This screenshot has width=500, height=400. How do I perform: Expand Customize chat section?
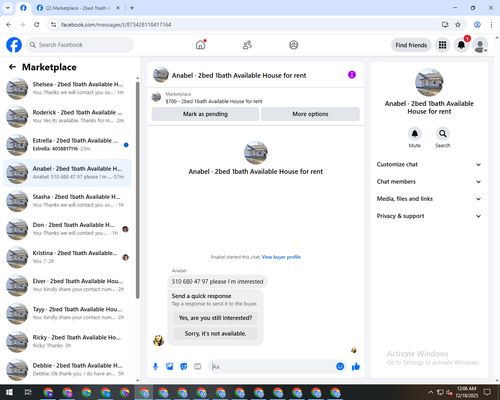429,164
